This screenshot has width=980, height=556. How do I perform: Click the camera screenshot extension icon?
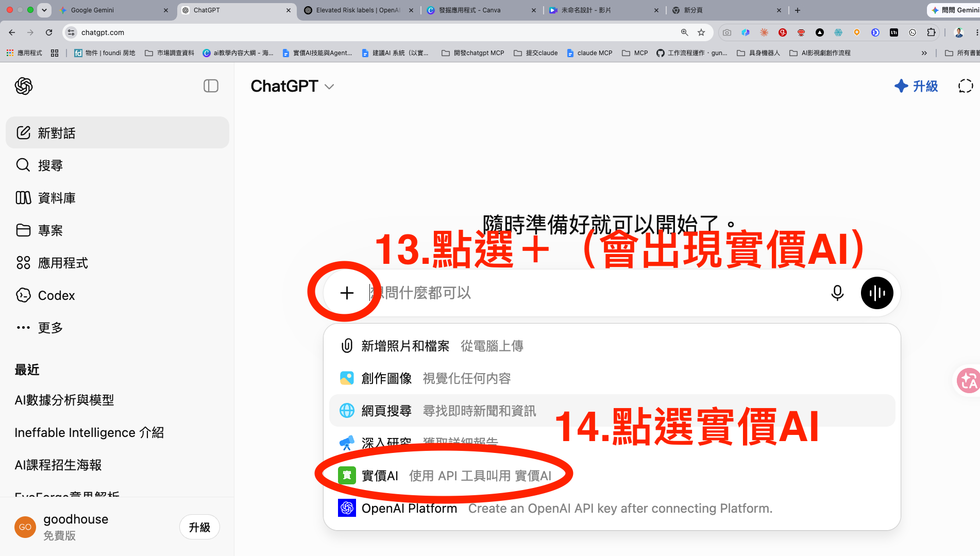(x=727, y=32)
